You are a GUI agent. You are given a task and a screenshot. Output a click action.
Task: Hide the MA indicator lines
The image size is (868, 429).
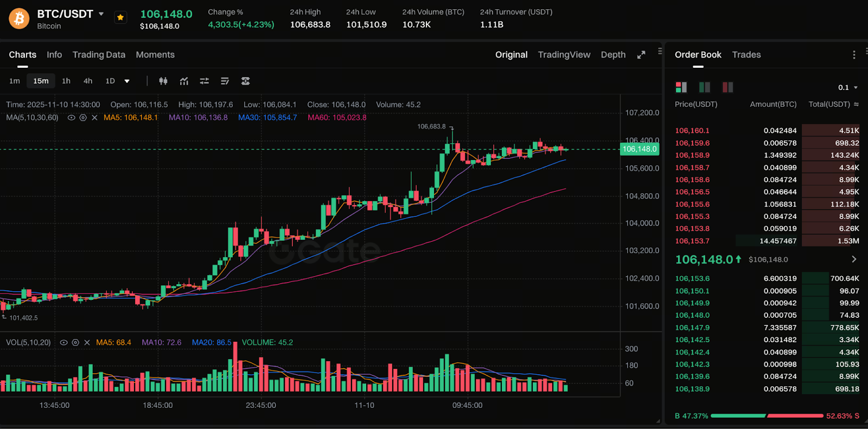[71, 118]
